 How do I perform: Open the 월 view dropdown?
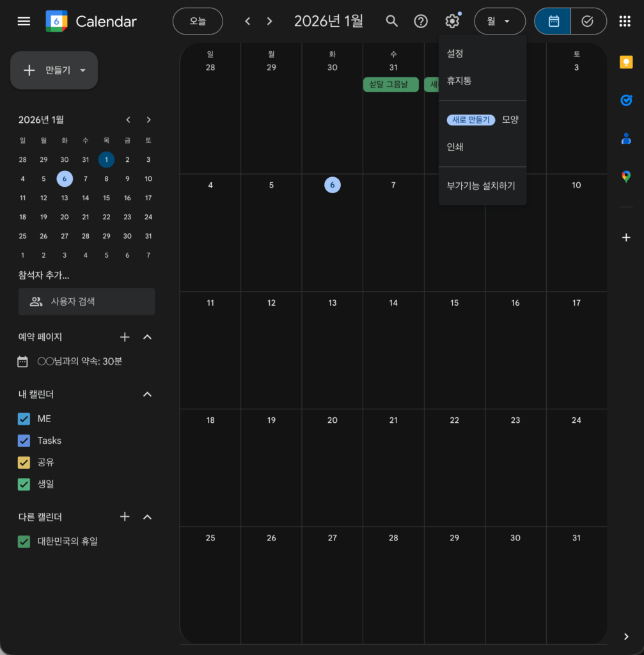tap(499, 21)
